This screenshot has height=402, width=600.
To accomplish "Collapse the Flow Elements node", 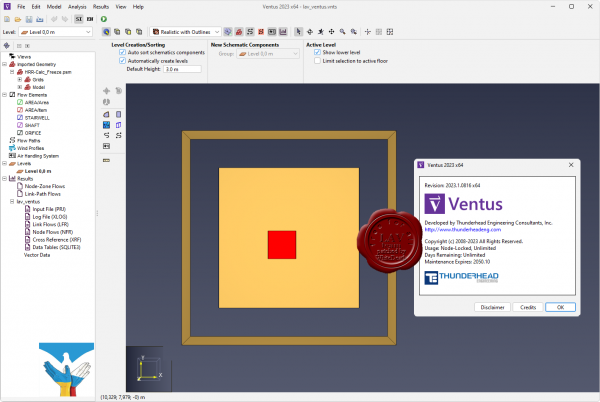I will click(5, 95).
